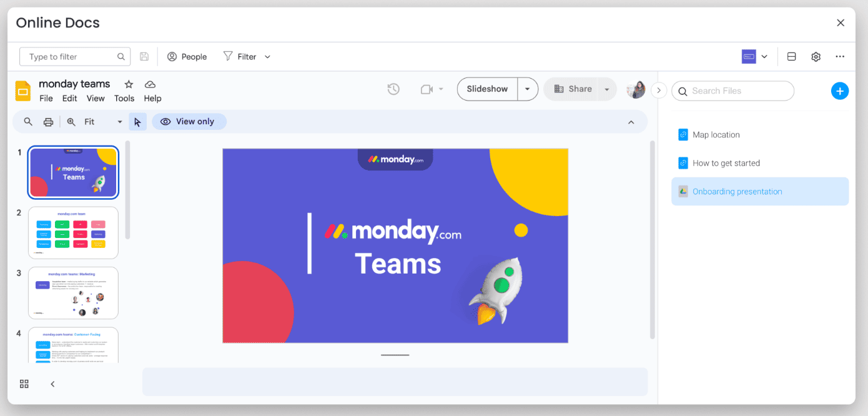Select slide 3 thumbnail
This screenshot has width=868, height=416.
(72, 292)
